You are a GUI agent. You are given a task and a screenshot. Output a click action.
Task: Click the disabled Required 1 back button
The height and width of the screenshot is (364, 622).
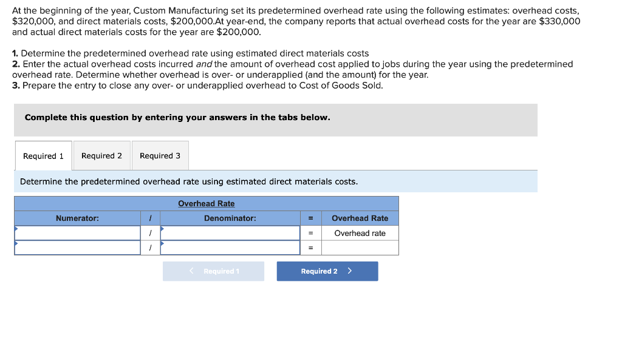(213, 271)
